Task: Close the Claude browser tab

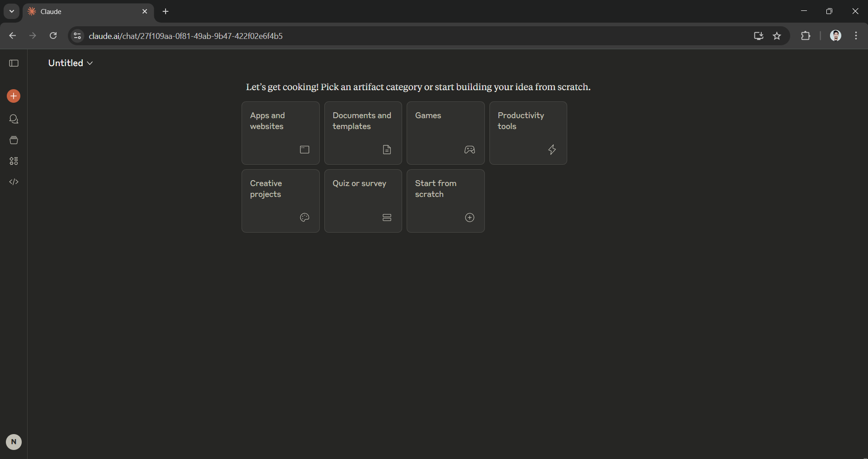Action: [x=145, y=11]
